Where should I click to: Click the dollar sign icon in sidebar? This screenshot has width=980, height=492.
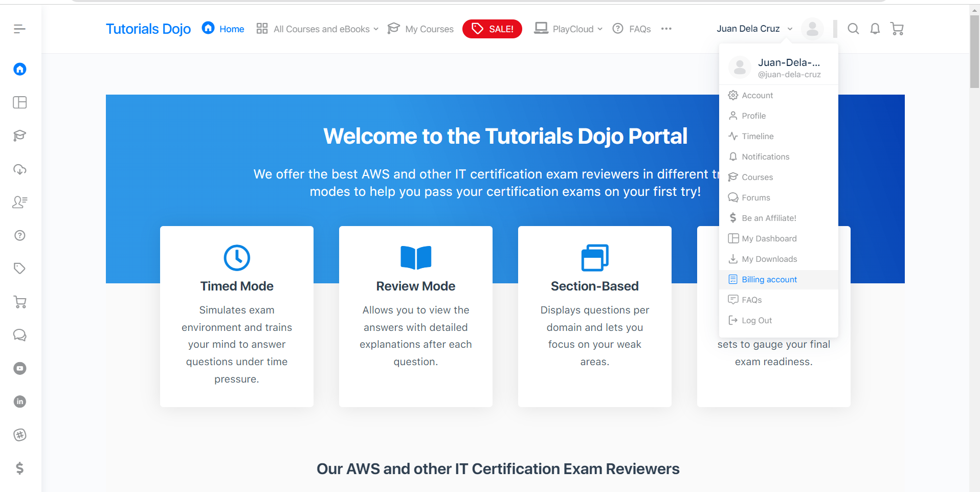tap(20, 468)
